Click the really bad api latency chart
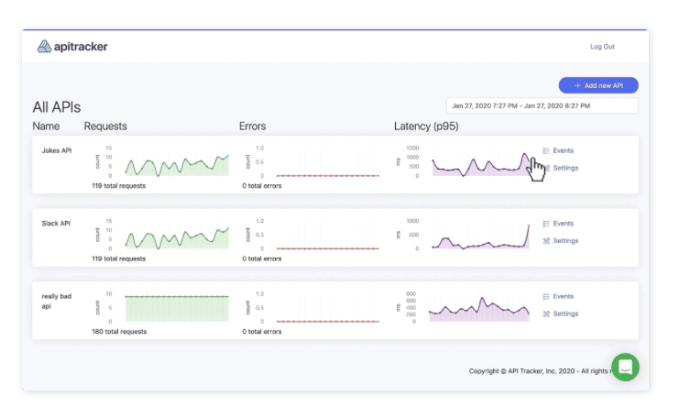This screenshot has height=418, width=679. [x=481, y=308]
